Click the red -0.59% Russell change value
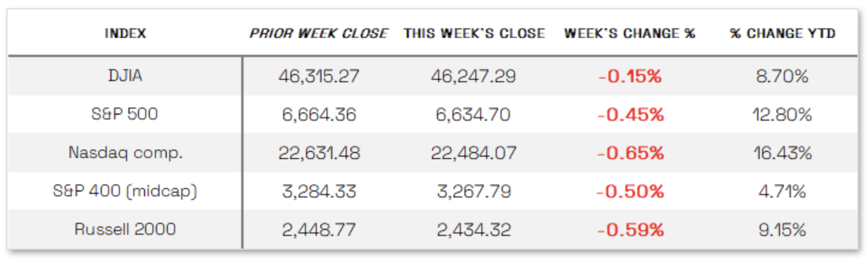This screenshot has height=263, width=868. tap(630, 230)
